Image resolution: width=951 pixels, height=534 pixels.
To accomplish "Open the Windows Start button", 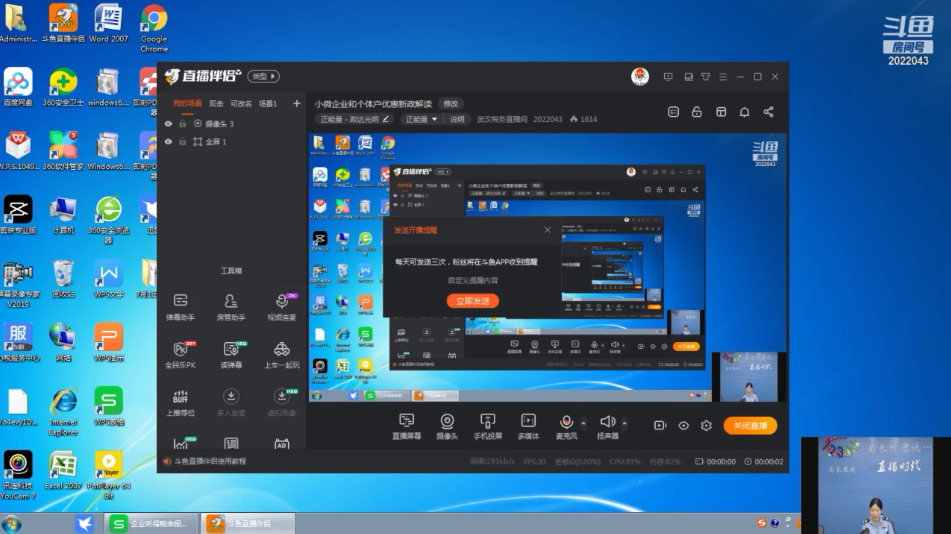I will (11, 524).
